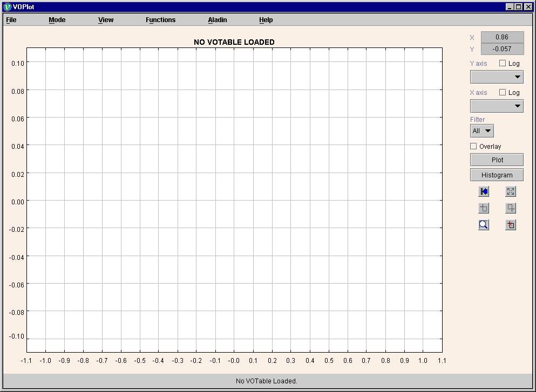Close the VOPlot window
The height and width of the screenshot is (392, 536).
(x=527, y=7)
